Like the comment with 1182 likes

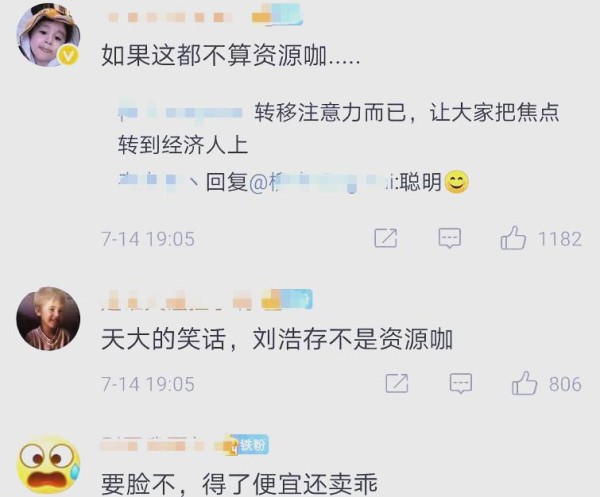513,238
